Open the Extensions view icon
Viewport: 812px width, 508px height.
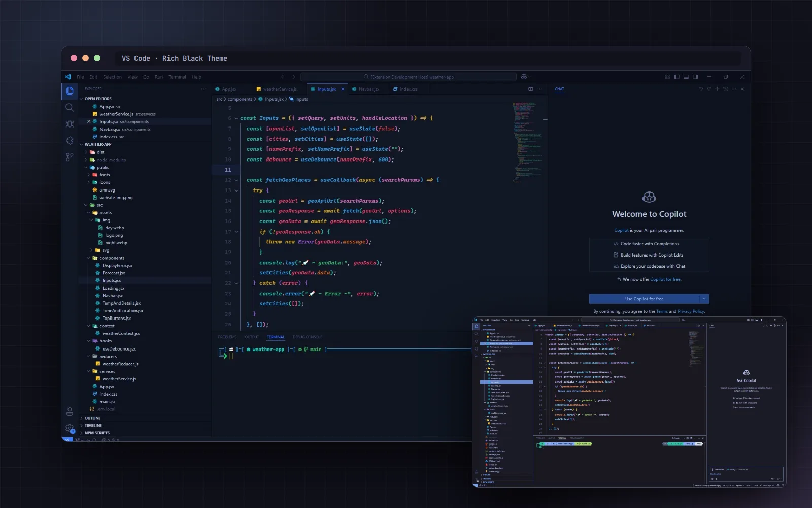coord(70,141)
